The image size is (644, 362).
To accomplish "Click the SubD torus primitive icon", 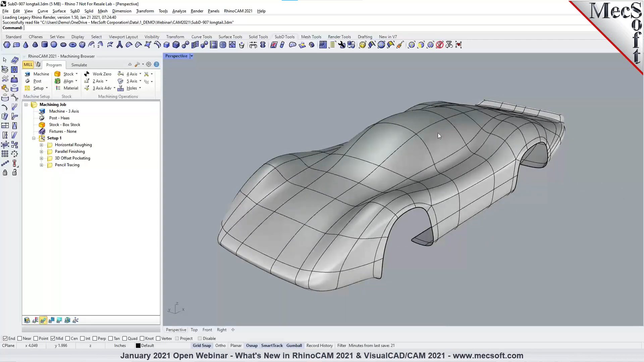I will 72,45.
